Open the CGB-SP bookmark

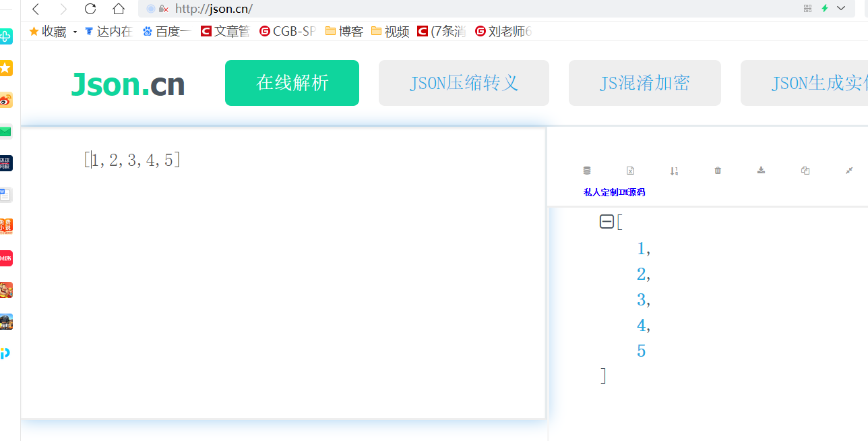coord(287,31)
